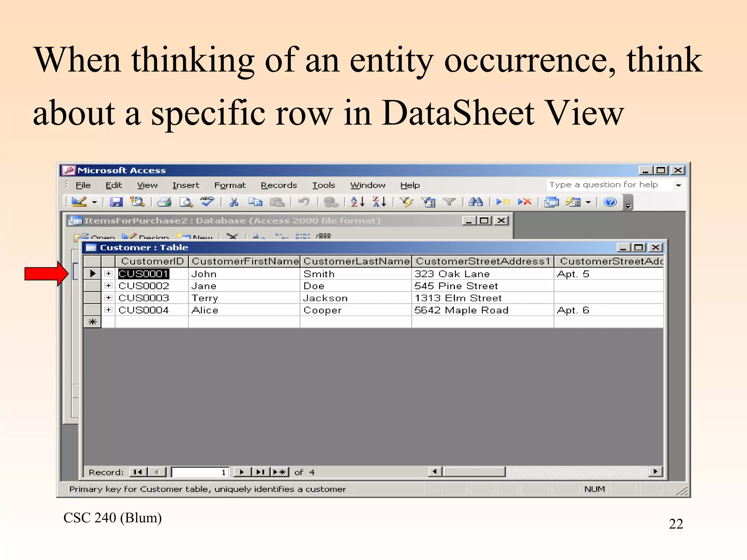Click the 'Cooper' last name cell
The image size is (747, 560).
356,310
